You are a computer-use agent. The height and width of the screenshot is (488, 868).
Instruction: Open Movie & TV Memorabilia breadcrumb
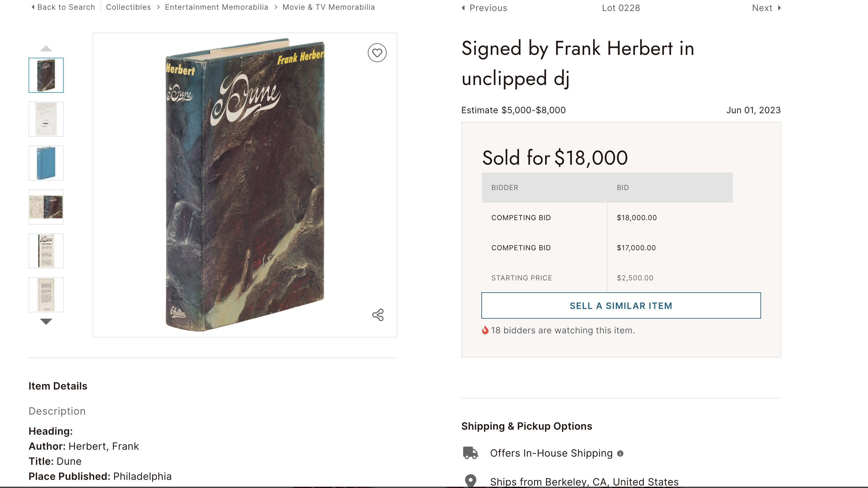(x=329, y=7)
